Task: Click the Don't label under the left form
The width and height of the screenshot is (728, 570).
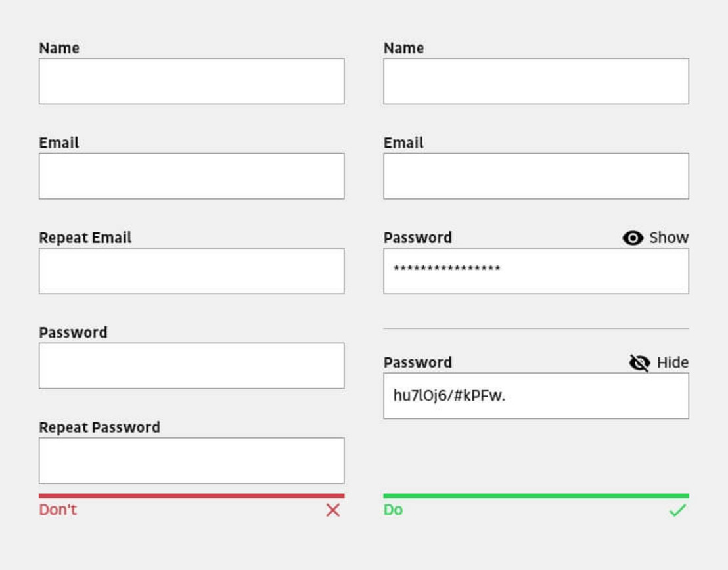Action: pyautogui.click(x=58, y=510)
